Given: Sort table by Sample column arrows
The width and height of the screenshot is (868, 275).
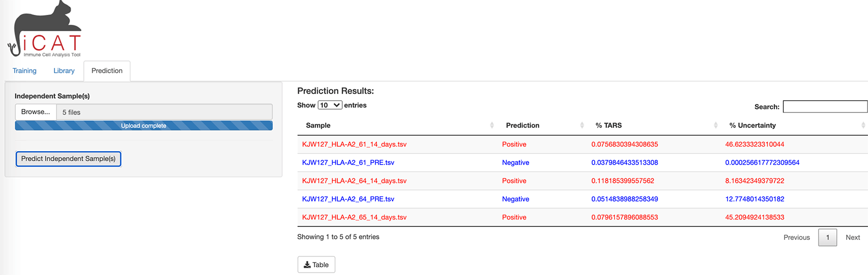Looking at the screenshot, I should [492, 125].
